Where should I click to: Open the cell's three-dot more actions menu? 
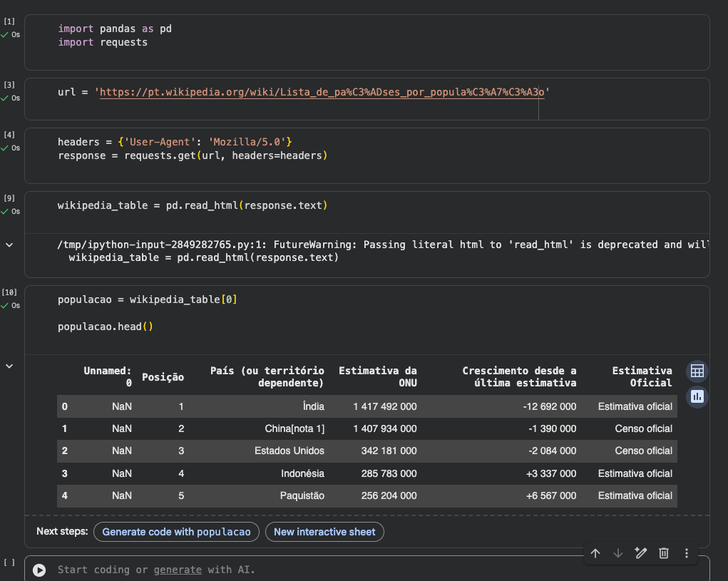point(686,553)
